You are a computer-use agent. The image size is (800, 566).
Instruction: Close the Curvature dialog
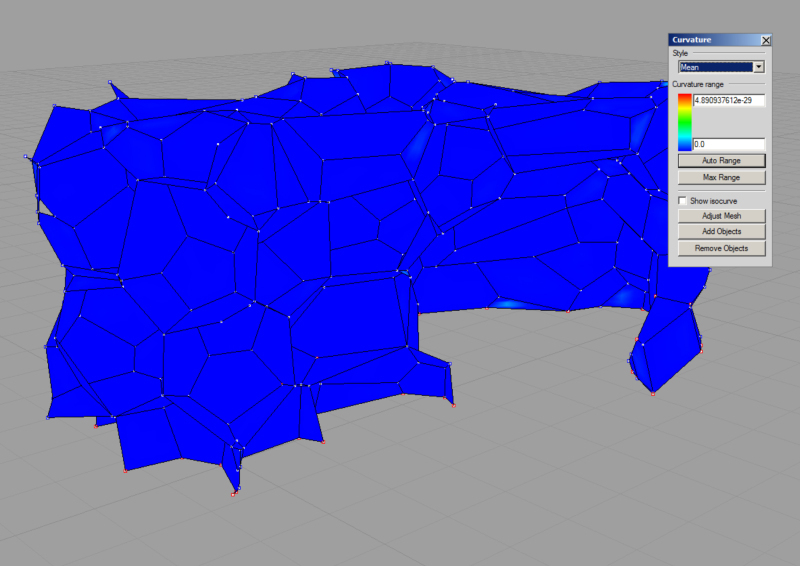click(765, 40)
